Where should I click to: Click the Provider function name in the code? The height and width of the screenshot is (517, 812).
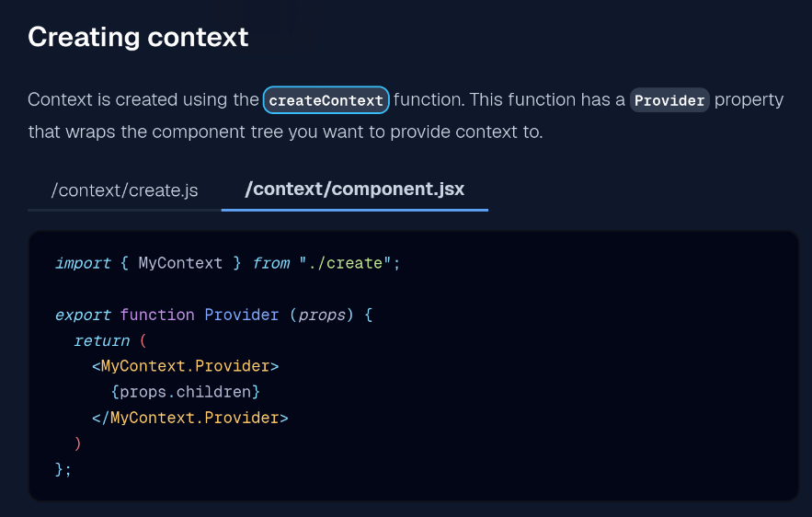[x=242, y=315]
